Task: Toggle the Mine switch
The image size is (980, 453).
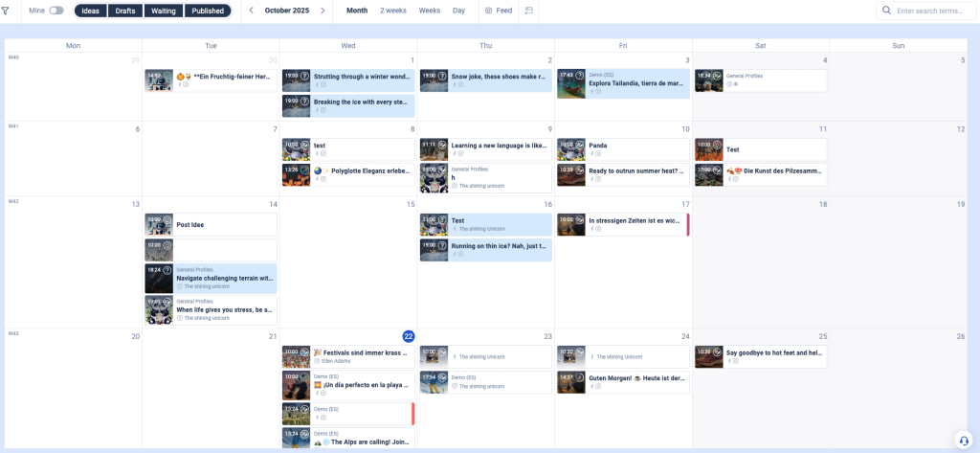Action: pos(56,11)
